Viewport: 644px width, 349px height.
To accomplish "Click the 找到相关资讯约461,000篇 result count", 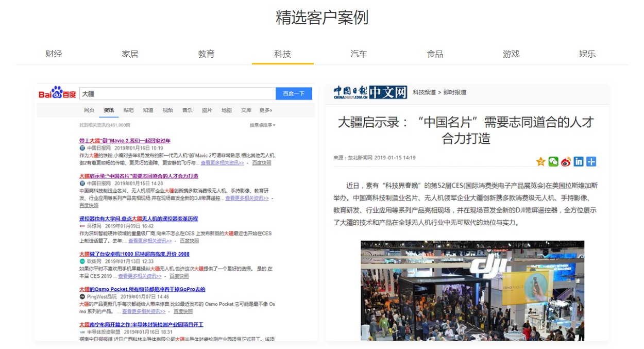I will (105, 125).
